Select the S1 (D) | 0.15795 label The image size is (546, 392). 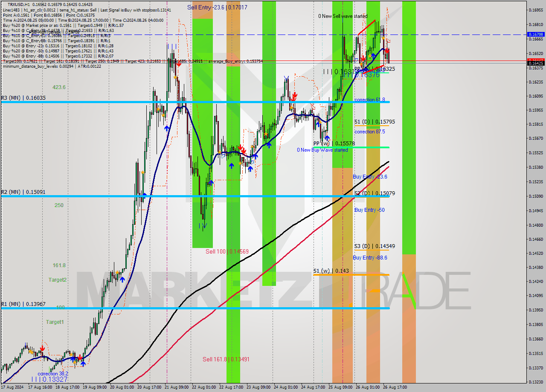[375, 121]
